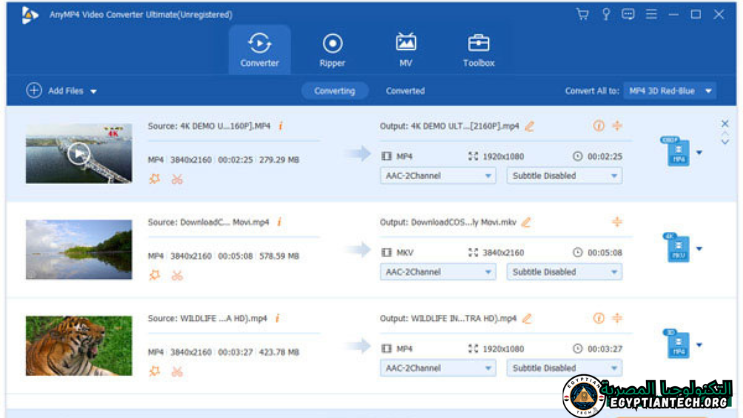Click the key register icon in title bar

coord(605,14)
